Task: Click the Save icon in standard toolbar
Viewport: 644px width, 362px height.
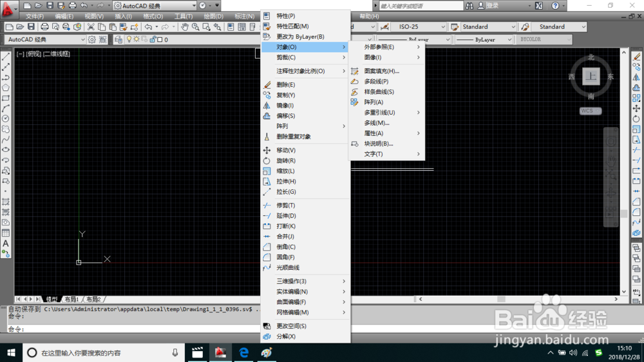Action: click(31, 26)
